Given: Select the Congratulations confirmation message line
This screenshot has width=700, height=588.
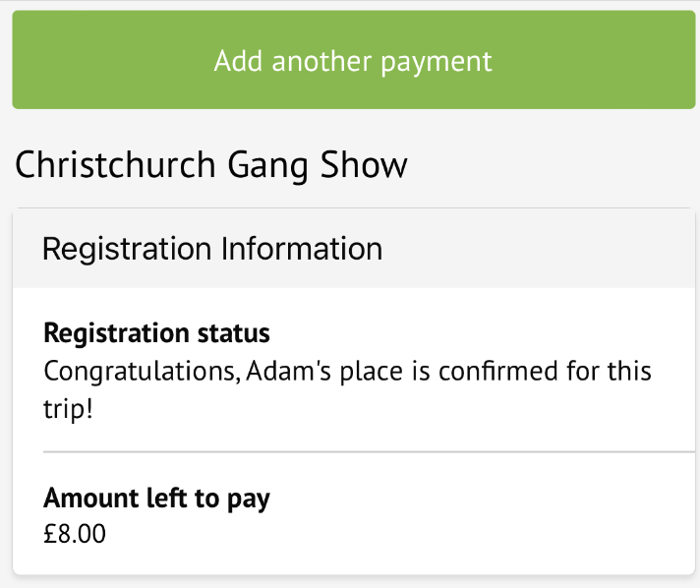Looking at the screenshot, I should pyautogui.click(x=348, y=372).
